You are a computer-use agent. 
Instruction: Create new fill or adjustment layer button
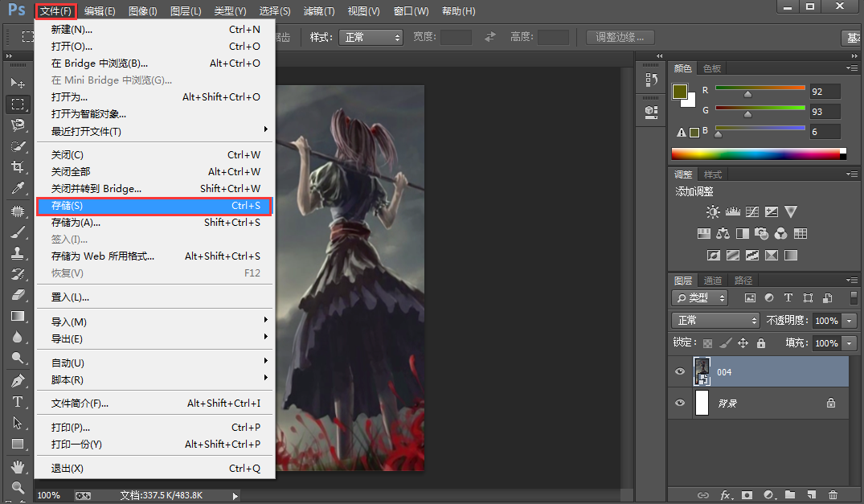pyautogui.click(x=768, y=494)
